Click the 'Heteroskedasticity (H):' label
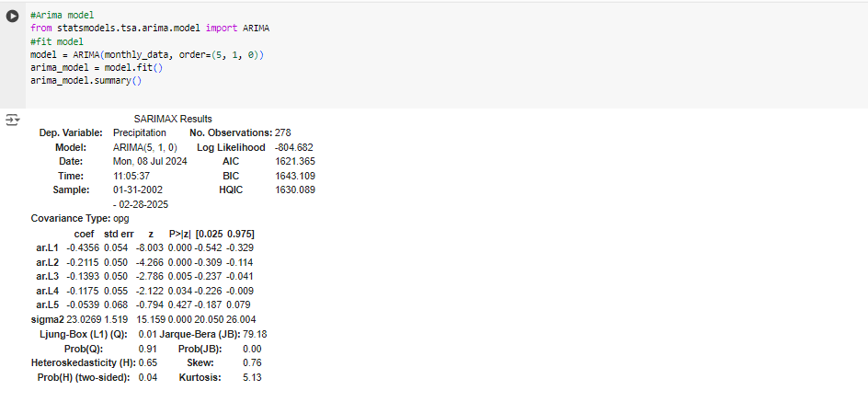Image resolution: width=868 pixels, height=402 pixels. [82, 363]
